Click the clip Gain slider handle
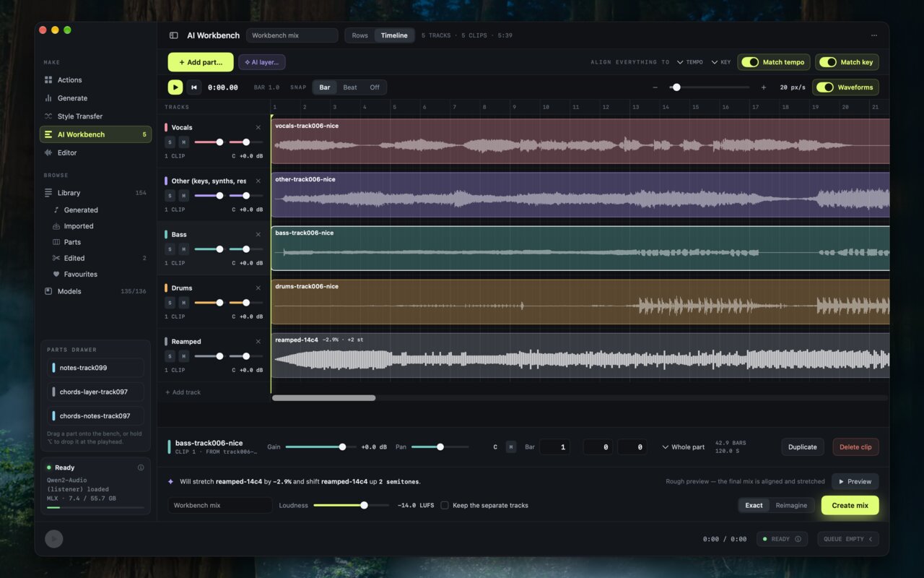Screen dimensions: 924x578 coord(342,447)
